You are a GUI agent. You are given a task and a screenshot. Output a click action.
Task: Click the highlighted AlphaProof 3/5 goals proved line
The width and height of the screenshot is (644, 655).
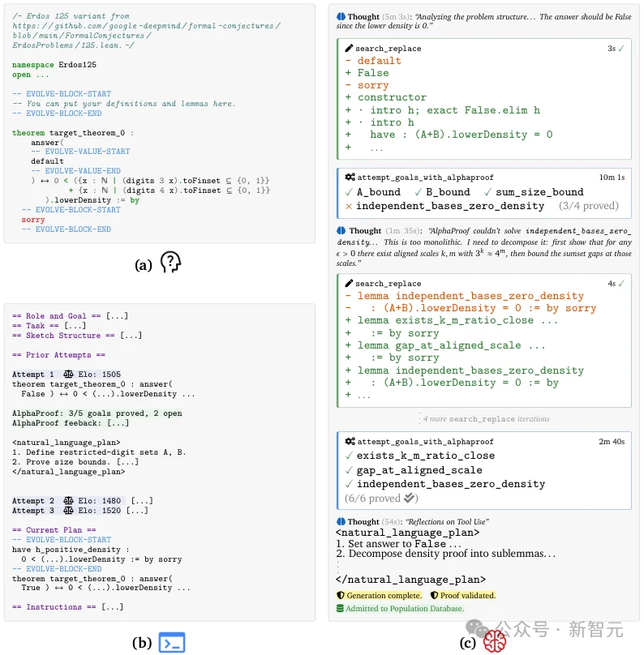click(x=97, y=413)
